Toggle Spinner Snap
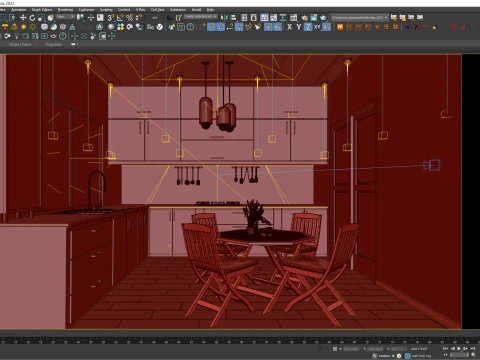 pyautogui.click(x=139, y=17)
